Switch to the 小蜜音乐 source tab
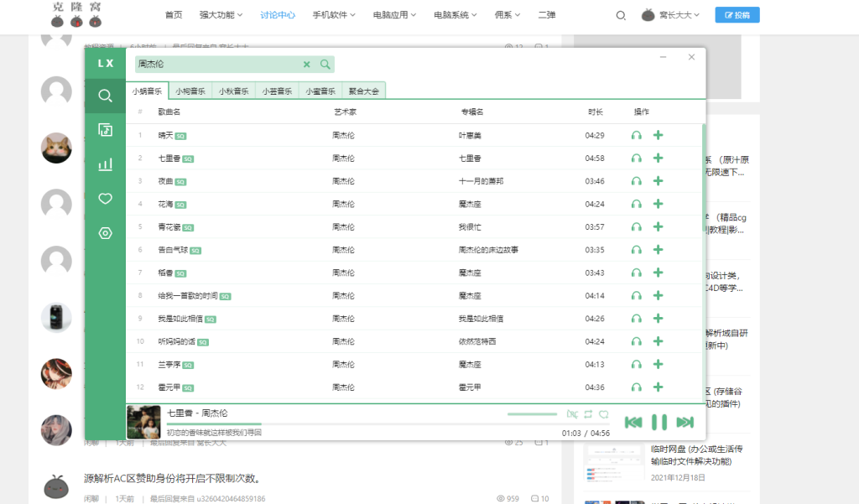 click(320, 91)
